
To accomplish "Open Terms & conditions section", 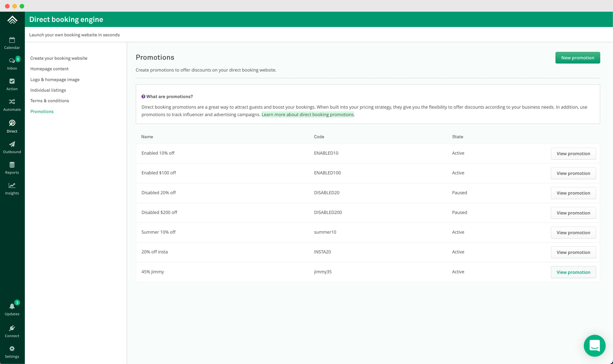I will coord(50,101).
